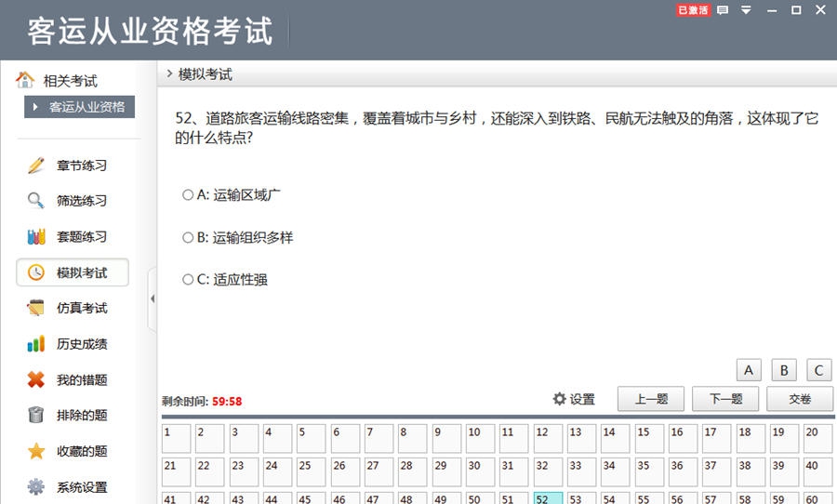This screenshot has height=504, width=837.
Task: Open 仿真考试 in the sidebar
Action: click(82, 308)
